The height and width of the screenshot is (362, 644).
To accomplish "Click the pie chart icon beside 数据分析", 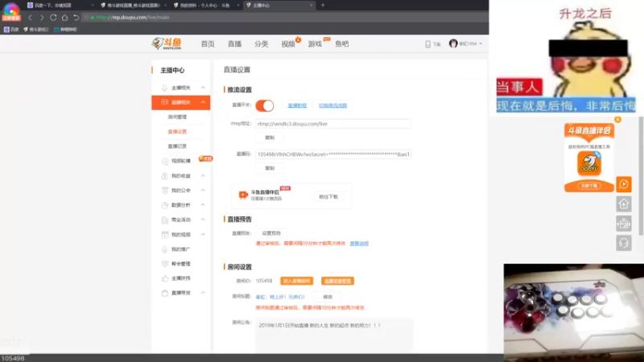I will [x=165, y=205].
